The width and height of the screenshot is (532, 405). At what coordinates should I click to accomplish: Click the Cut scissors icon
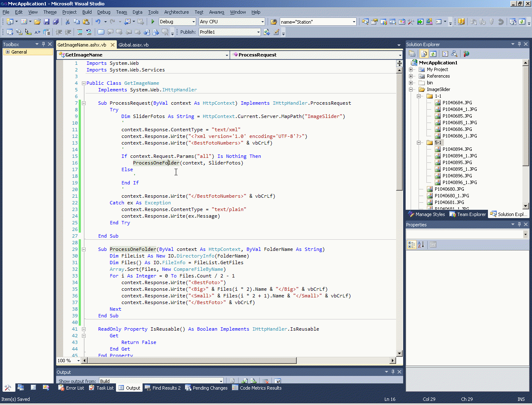pyautogui.click(x=67, y=22)
